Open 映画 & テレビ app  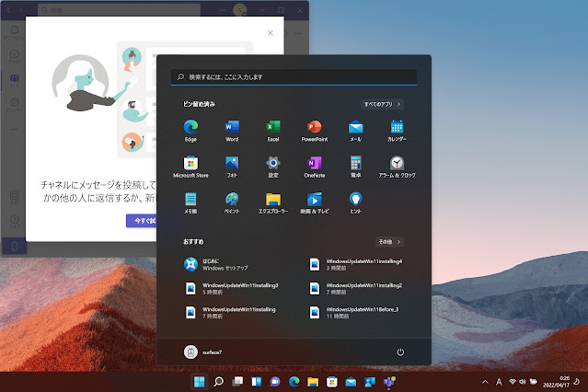click(315, 203)
